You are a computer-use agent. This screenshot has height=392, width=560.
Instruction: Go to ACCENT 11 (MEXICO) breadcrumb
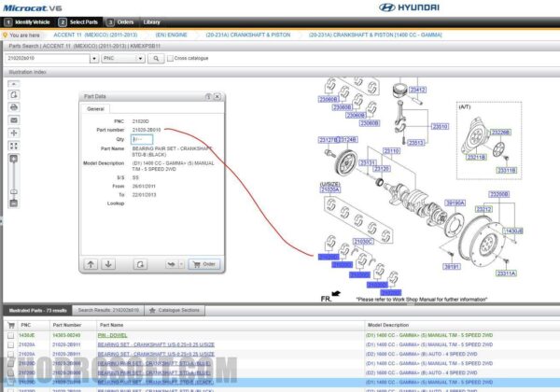coord(95,35)
